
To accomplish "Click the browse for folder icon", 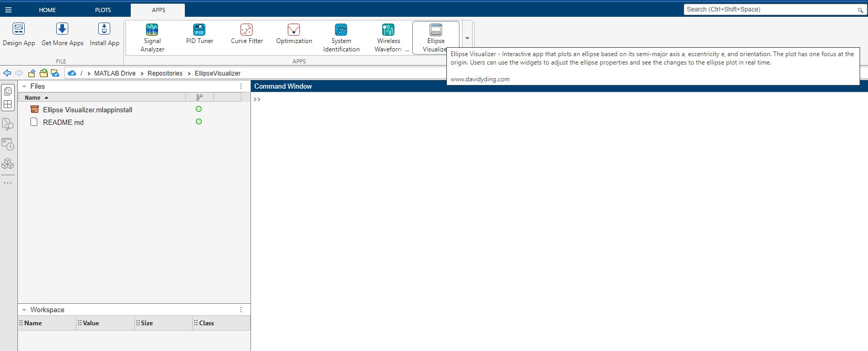I will pos(44,73).
